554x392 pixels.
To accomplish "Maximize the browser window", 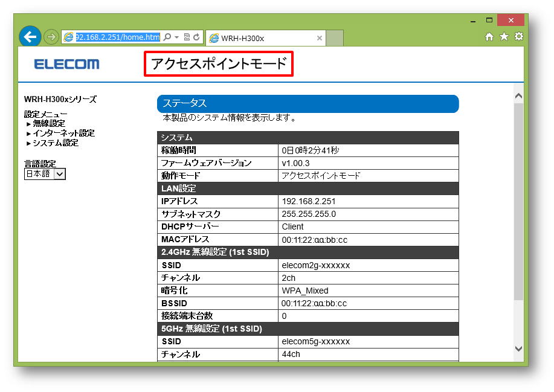I will (x=489, y=20).
